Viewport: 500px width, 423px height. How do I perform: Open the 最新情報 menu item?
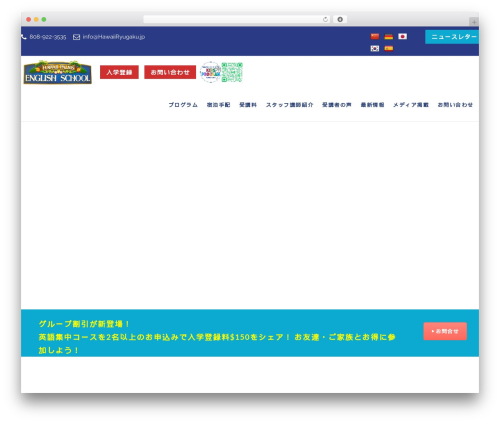click(x=372, y=105)
